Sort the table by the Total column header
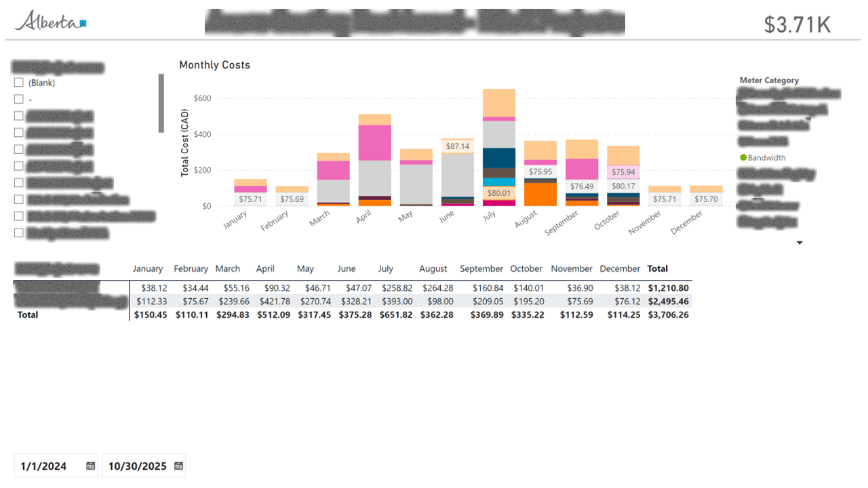 pyautogui.click(x=657, y=268)
